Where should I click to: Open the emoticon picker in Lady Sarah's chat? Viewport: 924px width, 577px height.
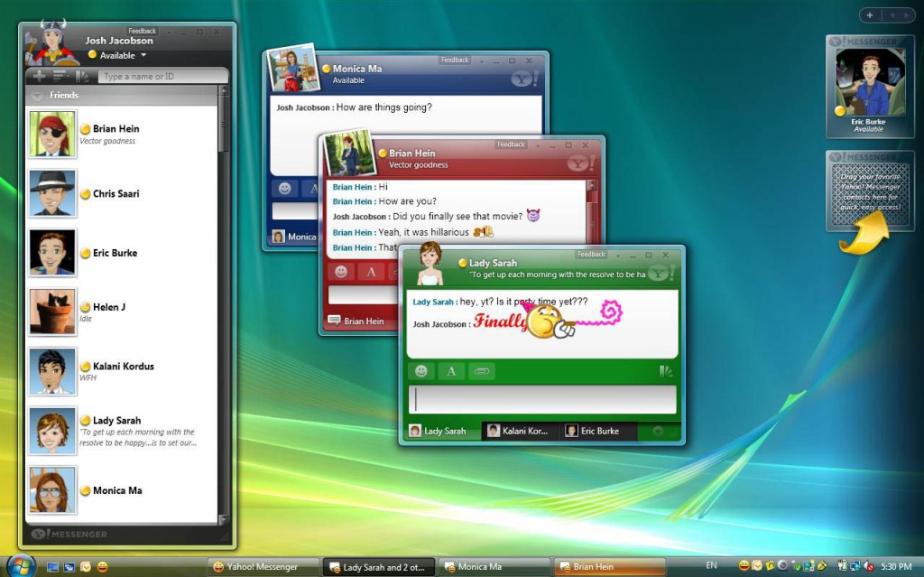pos(421,370)
